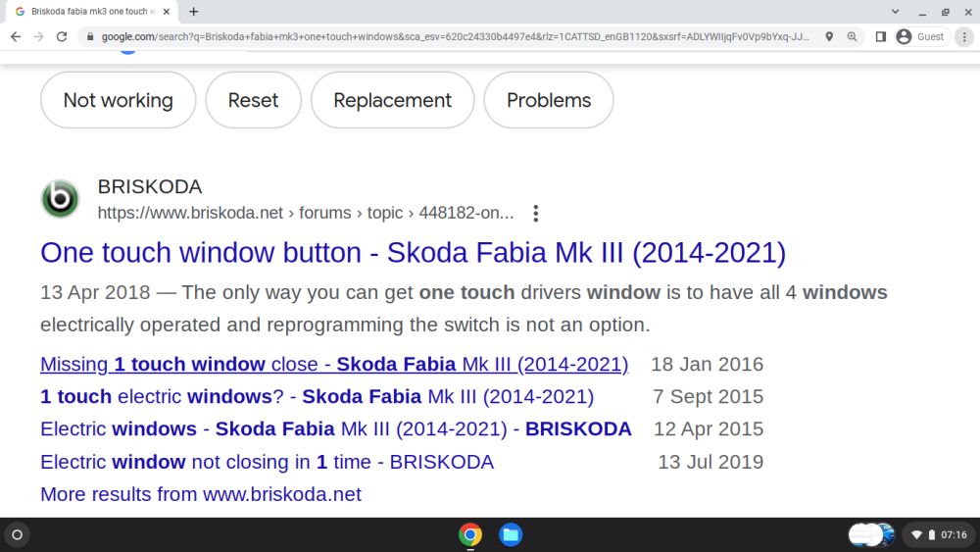Click the 13 Apr 2018 result snippet text
Screen dimensions: 980x552
464,309
